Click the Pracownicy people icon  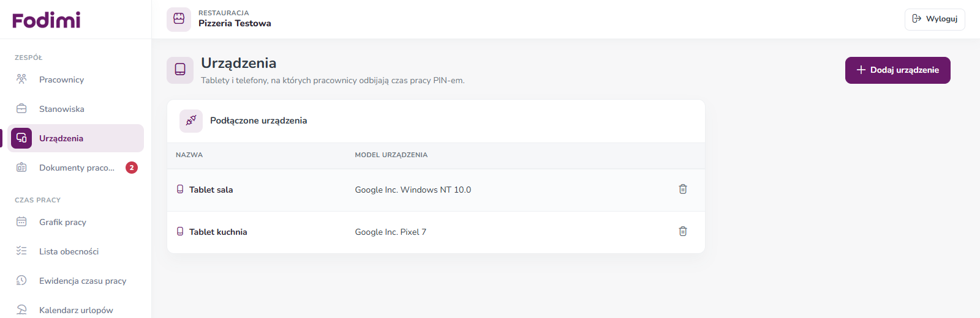(x=21, y=79)
